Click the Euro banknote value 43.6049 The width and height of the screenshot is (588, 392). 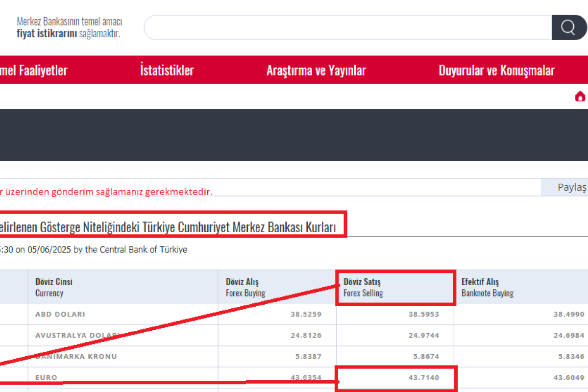point(568,378)
